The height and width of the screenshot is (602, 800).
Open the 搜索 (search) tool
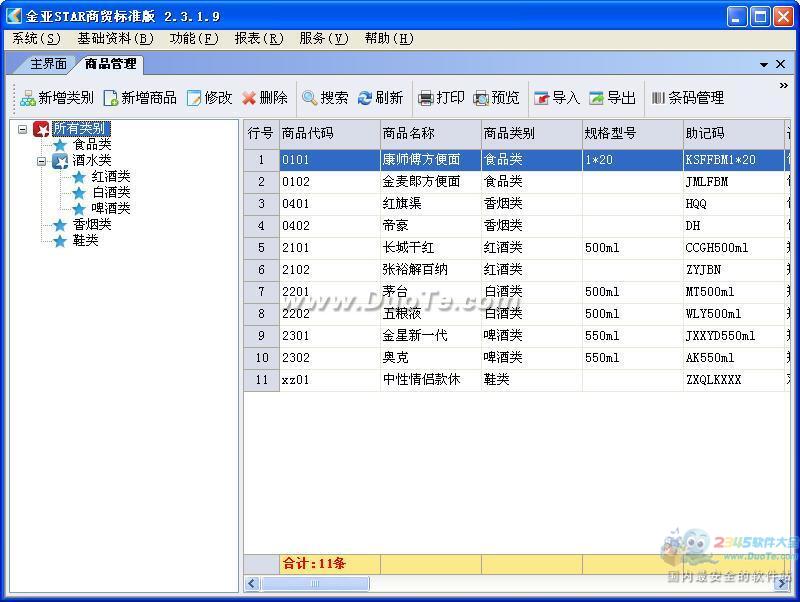coord(310,98)
